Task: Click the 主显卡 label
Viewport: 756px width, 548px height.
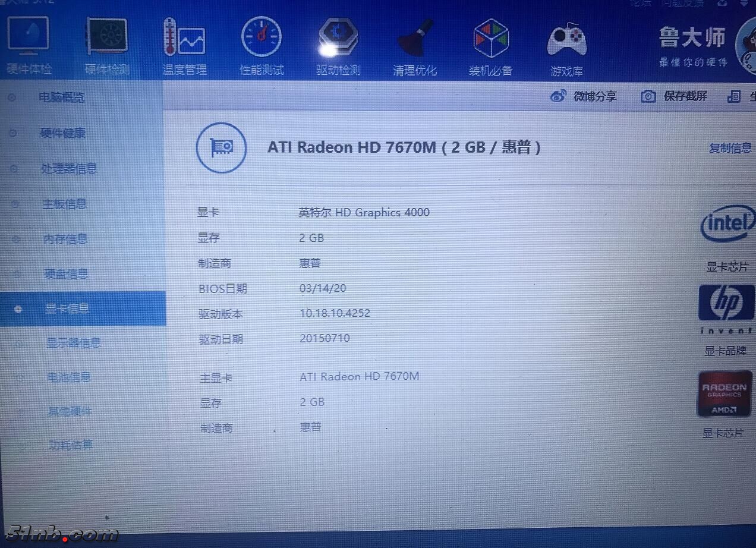Action: pyautogui.click(x=216, y=377)
